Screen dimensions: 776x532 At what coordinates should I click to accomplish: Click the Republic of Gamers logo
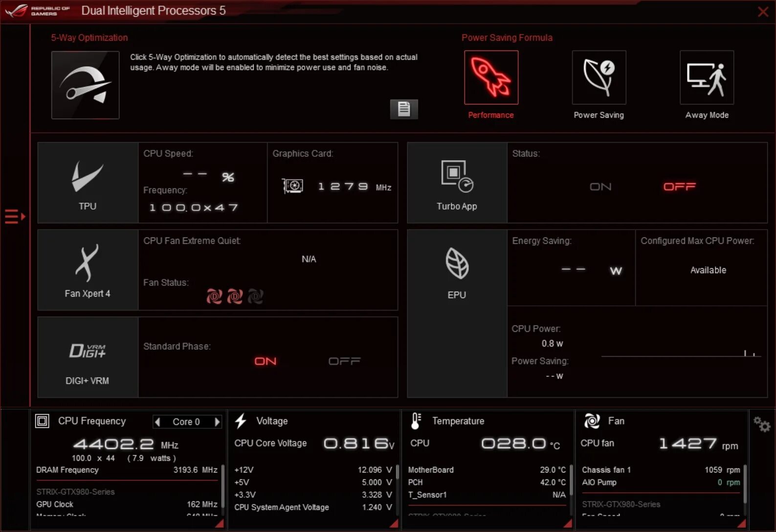coord(37,10)
